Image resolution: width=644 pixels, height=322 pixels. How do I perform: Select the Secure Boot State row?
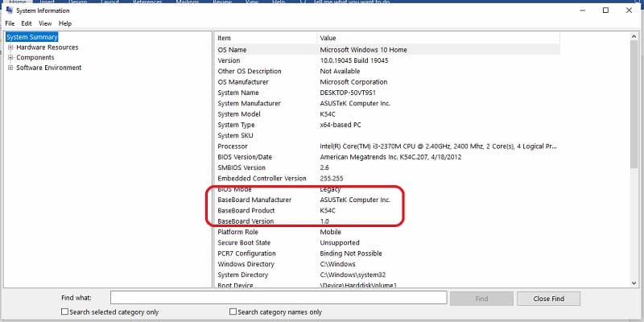(x=388, y=242)
